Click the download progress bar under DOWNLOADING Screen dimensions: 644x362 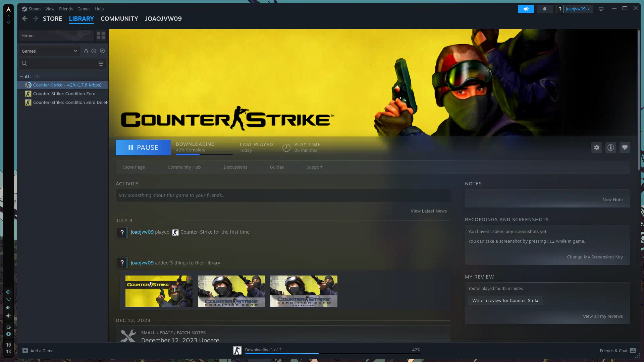[x=204, y=155]
